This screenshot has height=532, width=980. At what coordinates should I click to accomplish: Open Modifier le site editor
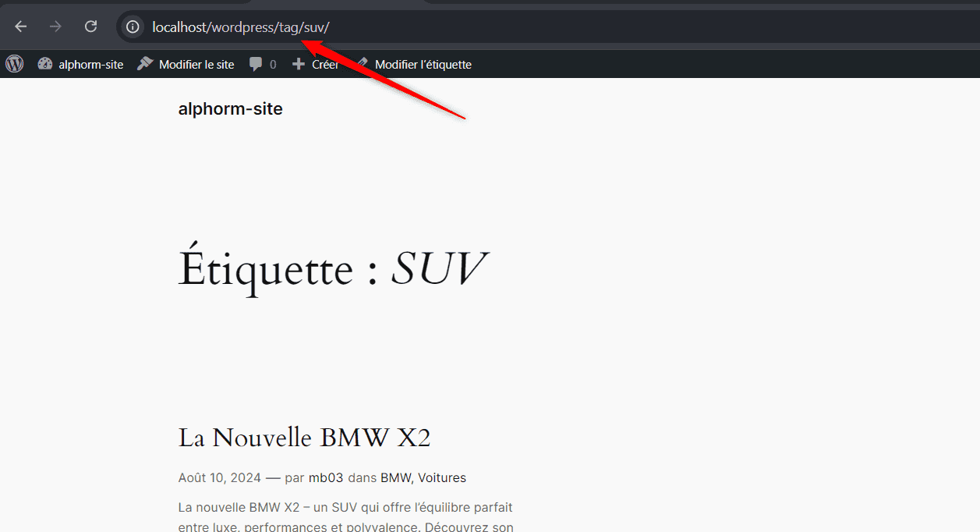pyautogui.click(x=196, y=65)
